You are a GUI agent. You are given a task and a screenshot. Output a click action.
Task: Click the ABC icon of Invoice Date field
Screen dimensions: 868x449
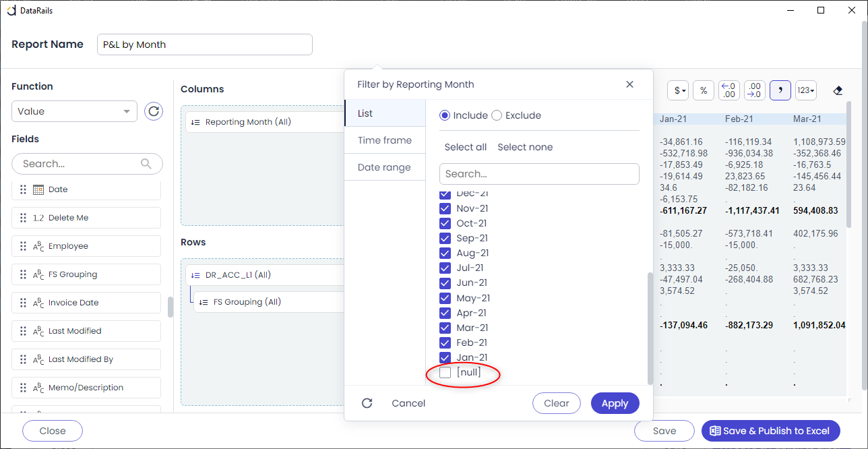tap(38, 303)
